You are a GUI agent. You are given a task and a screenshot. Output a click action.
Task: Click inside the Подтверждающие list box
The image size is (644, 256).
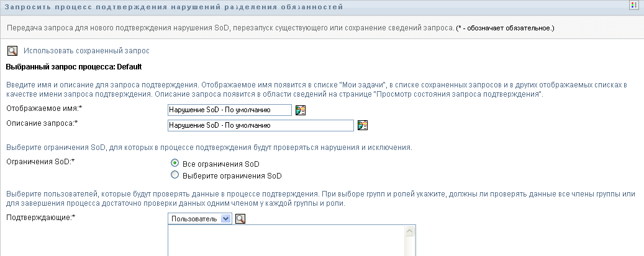pos(286,241)
